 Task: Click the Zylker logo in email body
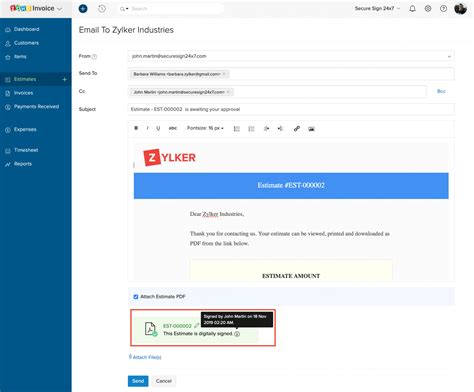tap(169, 158)
